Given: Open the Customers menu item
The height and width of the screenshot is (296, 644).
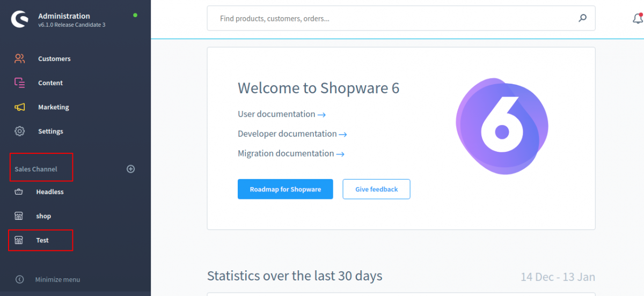Looking at the screenshot, I should [54, 59].
